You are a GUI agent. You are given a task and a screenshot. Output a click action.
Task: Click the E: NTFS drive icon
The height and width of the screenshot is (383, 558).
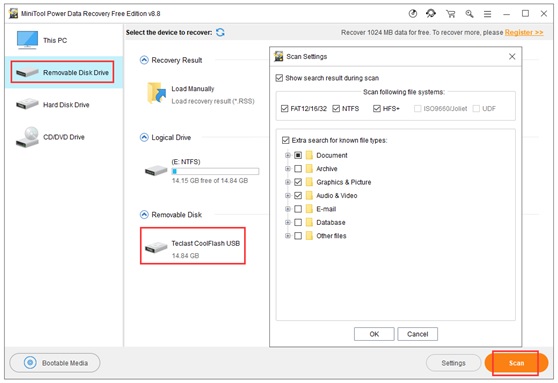156,170
